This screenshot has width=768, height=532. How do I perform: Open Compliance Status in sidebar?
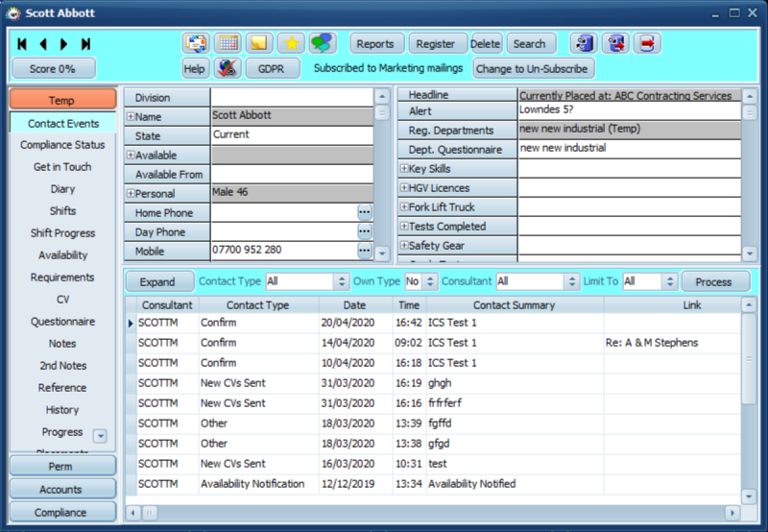click(62, 145)
